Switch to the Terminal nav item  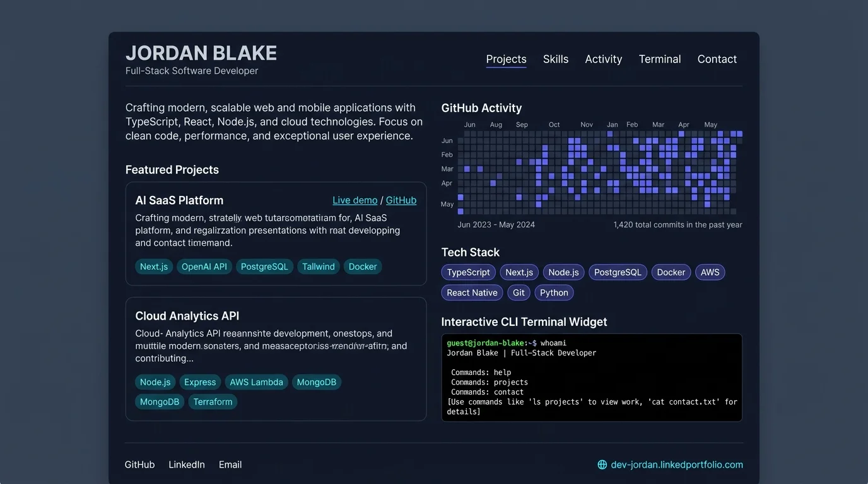click(x=660, y=59)
